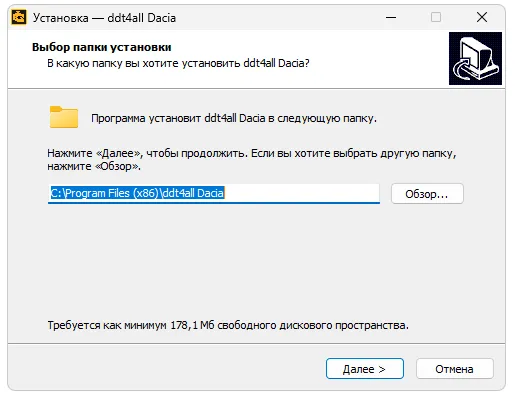
Task: Click the Далее > button
Action: click(365, 369)
